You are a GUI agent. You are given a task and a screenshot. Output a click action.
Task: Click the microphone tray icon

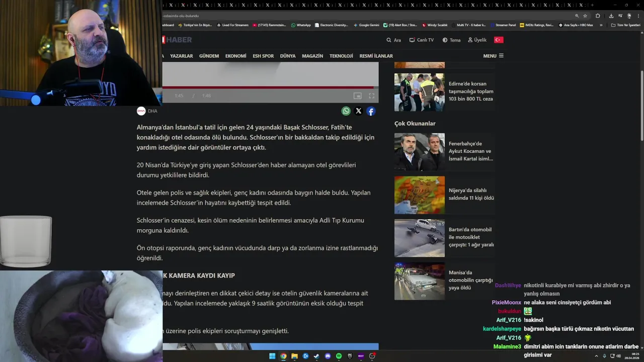(x=604, y=356)
